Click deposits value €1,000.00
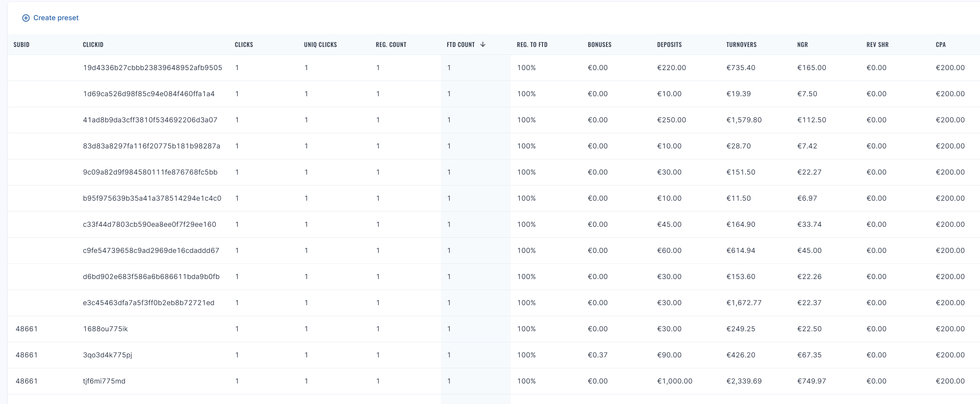The image size is (980, 404). (675, 381)
